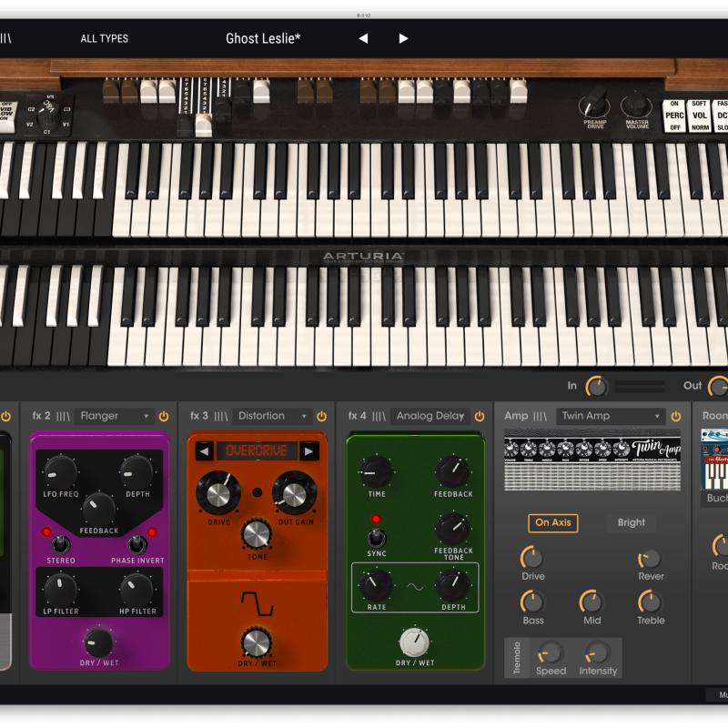Viewport: 728px width, 728px height.
Task: Click the Analog Delay LFO sine wave icon
Action: [415, 587]
